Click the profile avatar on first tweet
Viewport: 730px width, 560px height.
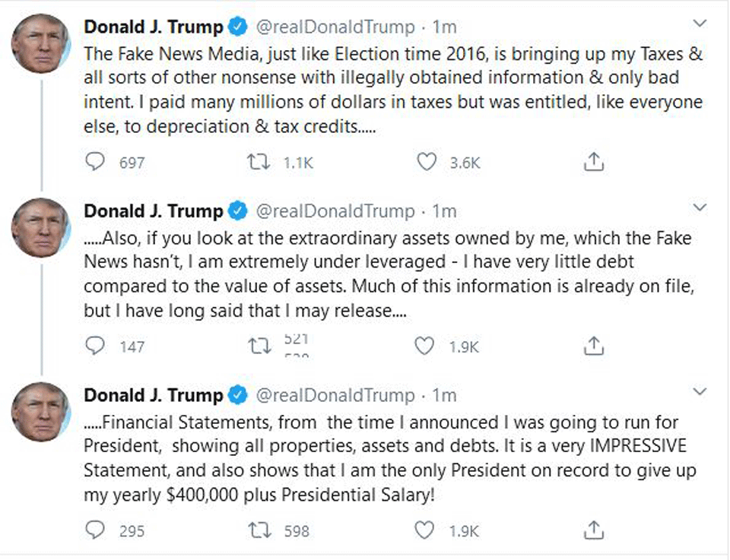[x=41, y=43]
